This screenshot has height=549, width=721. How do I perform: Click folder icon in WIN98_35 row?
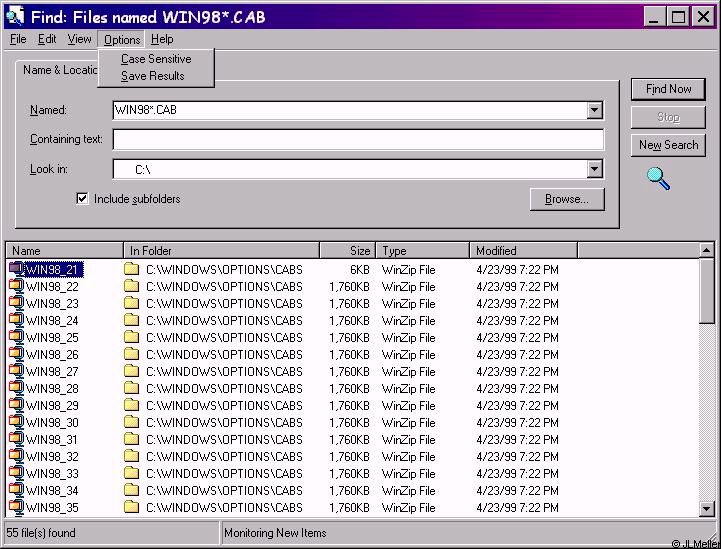pos(132,507)
